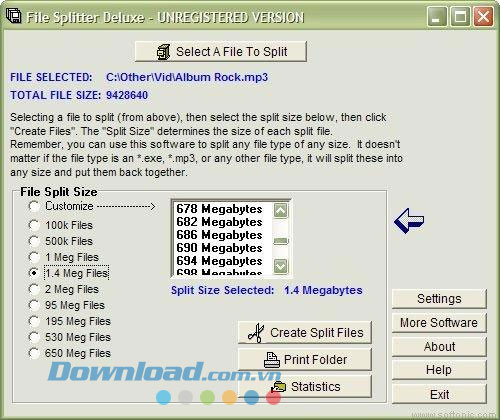Click the More Software button

tap(439, 323)
